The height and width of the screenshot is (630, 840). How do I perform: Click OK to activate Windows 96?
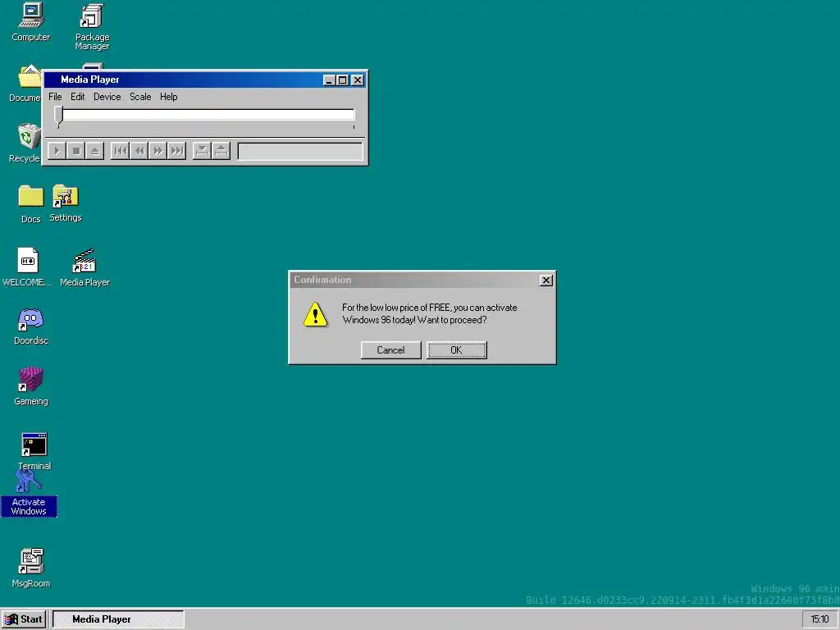pos(457,349)
